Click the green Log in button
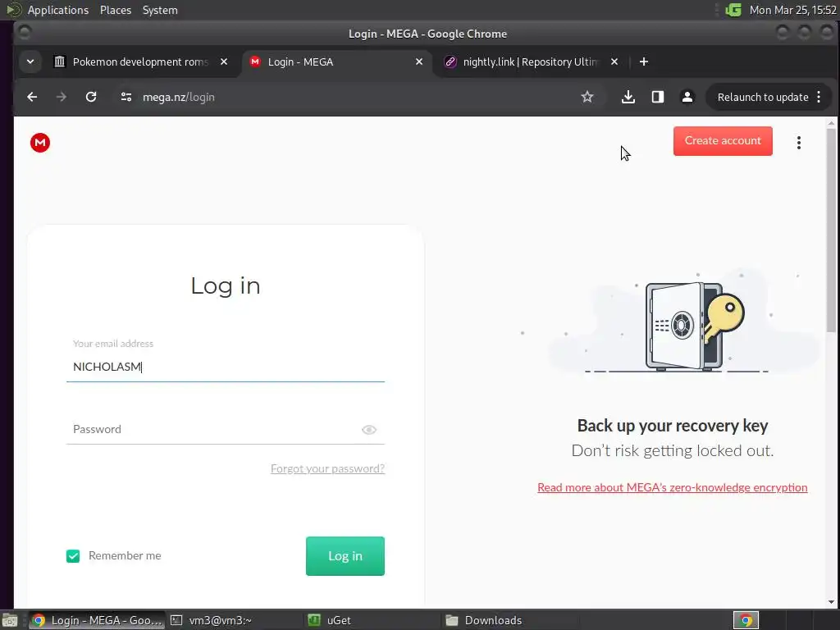840x630 pixels. pos(345,556)
